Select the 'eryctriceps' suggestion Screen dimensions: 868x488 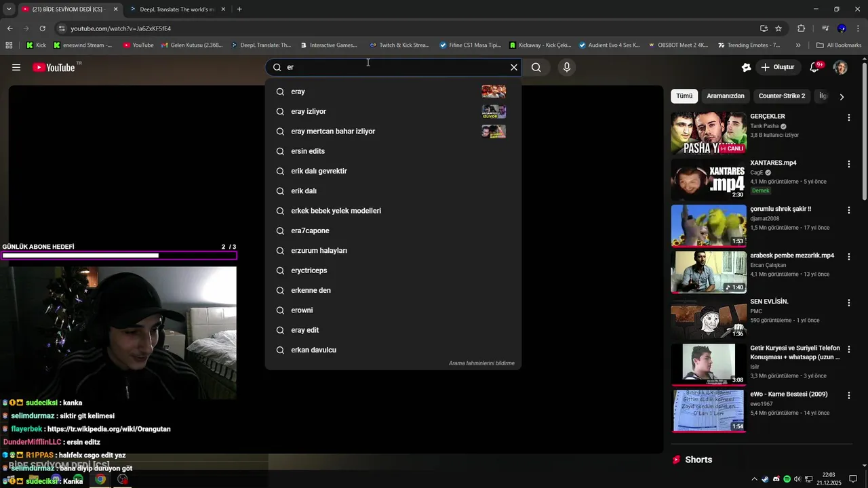coord(393,270)
